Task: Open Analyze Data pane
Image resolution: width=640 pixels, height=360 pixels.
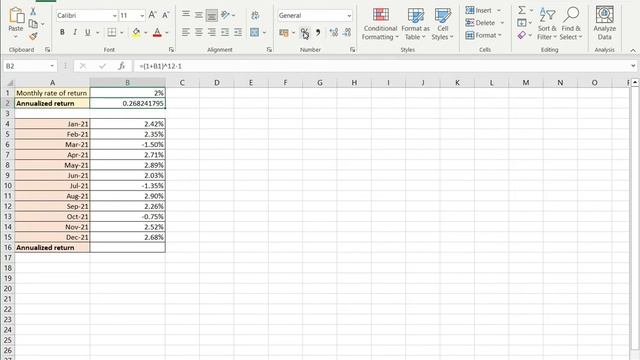Action: click(x=604, y=23)
